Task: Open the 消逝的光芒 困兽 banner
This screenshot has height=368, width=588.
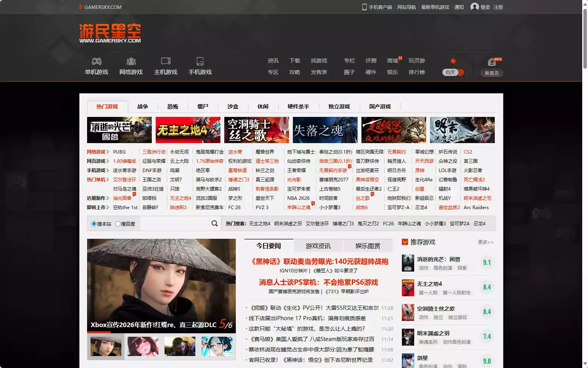Action: pos(119,130)
